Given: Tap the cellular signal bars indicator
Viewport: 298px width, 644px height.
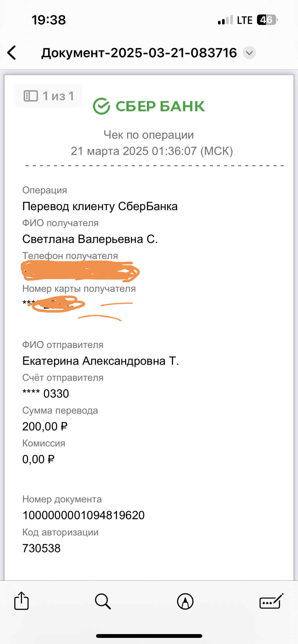Looking at the screenshot, I should 225,20.
